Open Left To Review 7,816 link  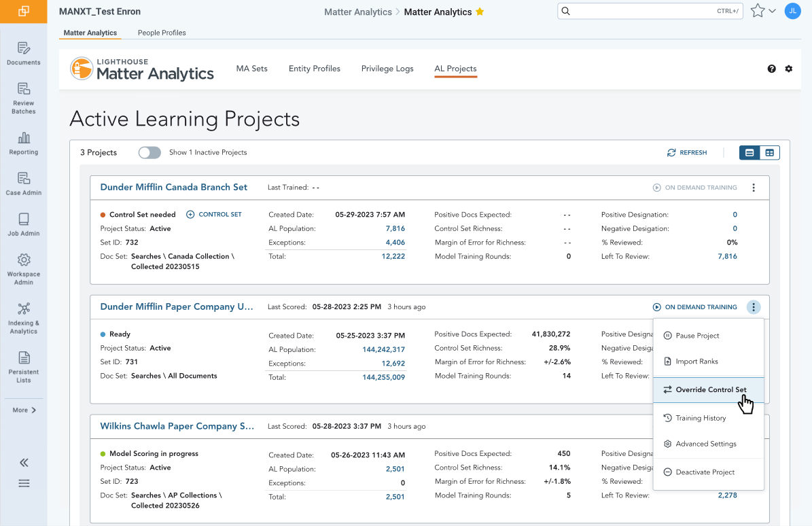(x=727, y=256)
